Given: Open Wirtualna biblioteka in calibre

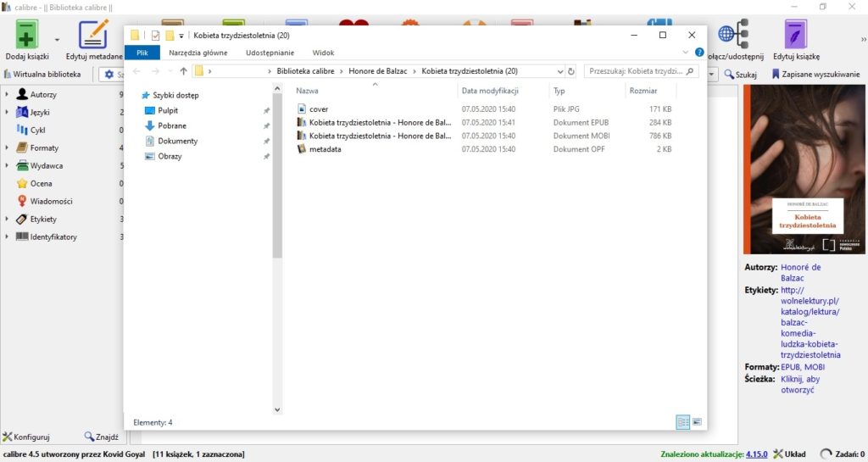Looking at the screenshot, I should tap(42, 74).
